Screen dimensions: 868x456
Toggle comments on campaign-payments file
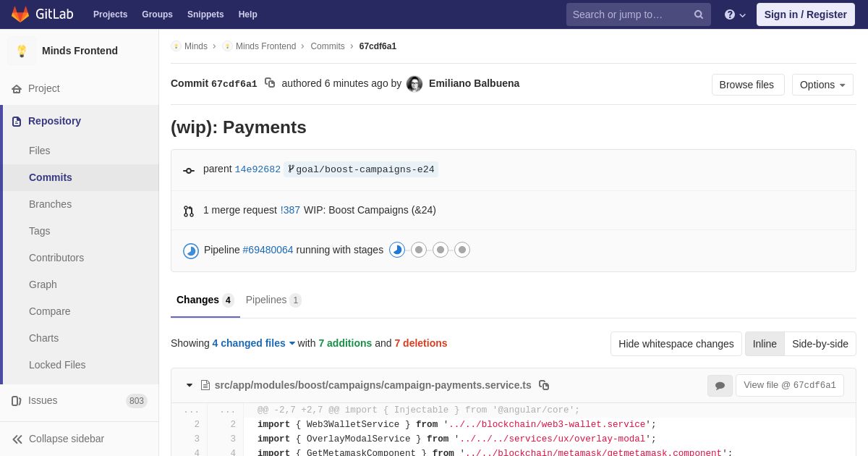coord(720,386)
